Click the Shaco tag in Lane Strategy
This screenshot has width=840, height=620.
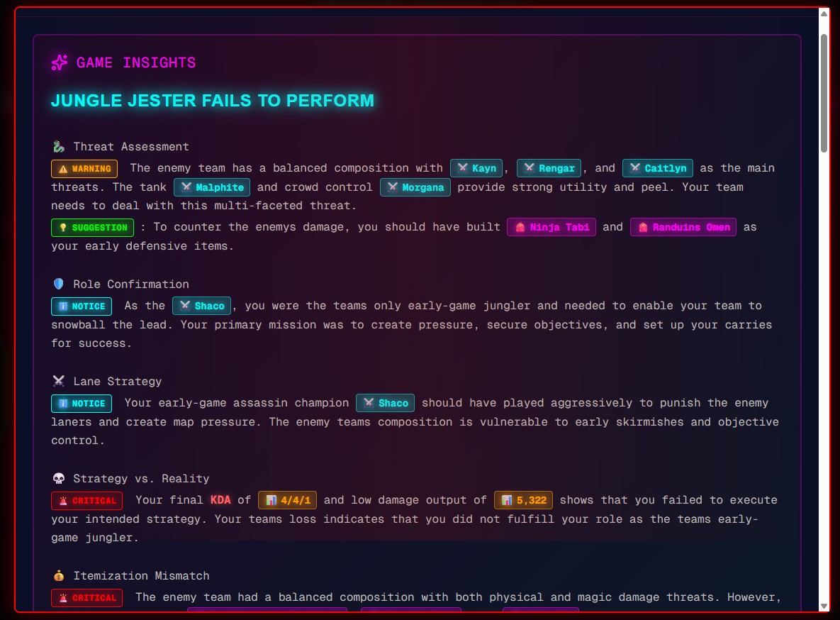(x=385, y=403)
